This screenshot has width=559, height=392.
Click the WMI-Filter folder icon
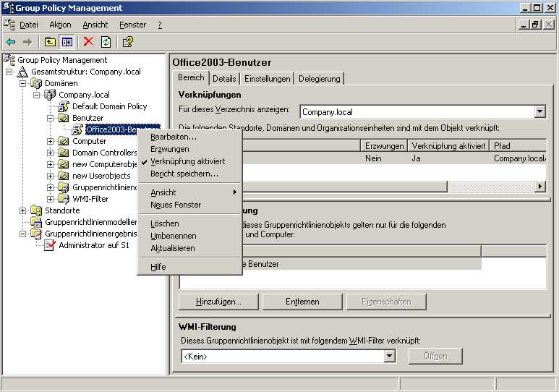(64, 199)
